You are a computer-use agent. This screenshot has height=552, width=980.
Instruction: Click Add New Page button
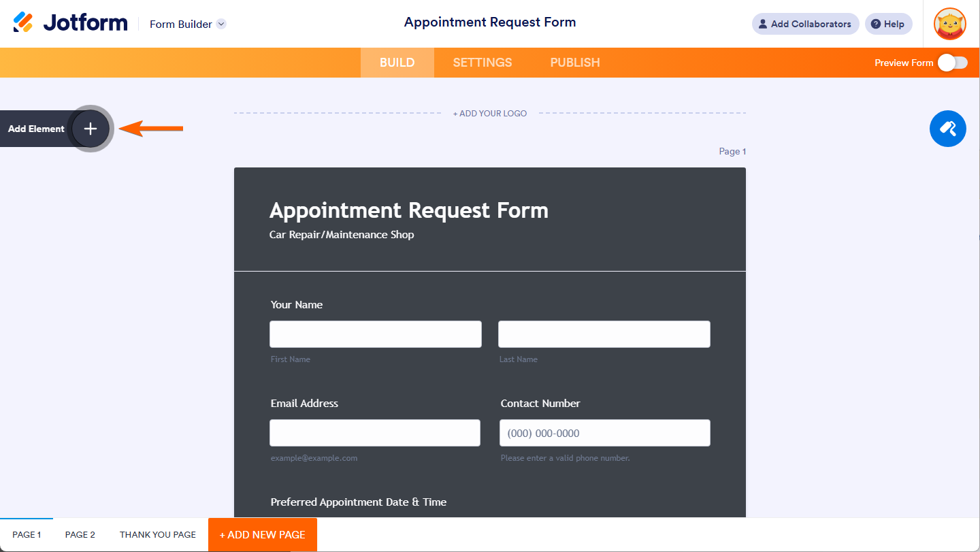(x=263, y=535)
